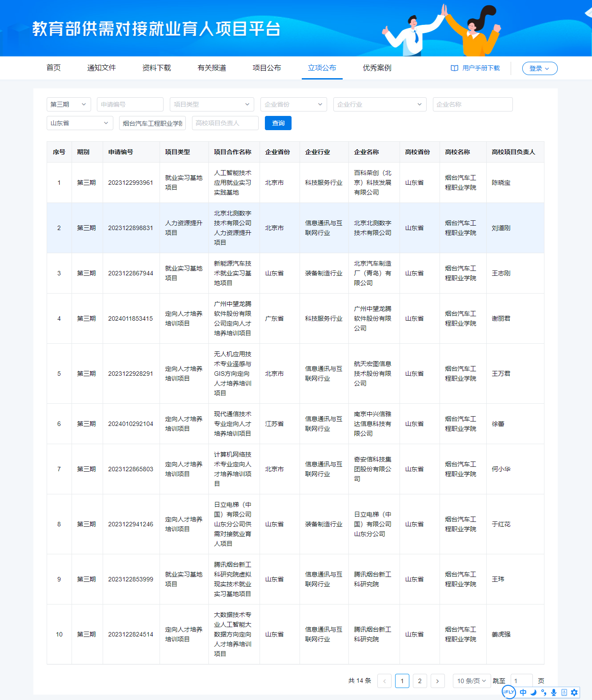The image size is (592, 700).
Task: Expand the 项目类型 dropdown filter
Action: coord(212,104)
